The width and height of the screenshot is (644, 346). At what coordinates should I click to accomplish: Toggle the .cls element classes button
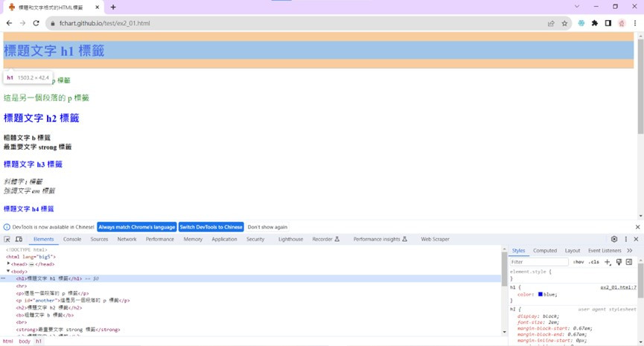click(594, 262)
